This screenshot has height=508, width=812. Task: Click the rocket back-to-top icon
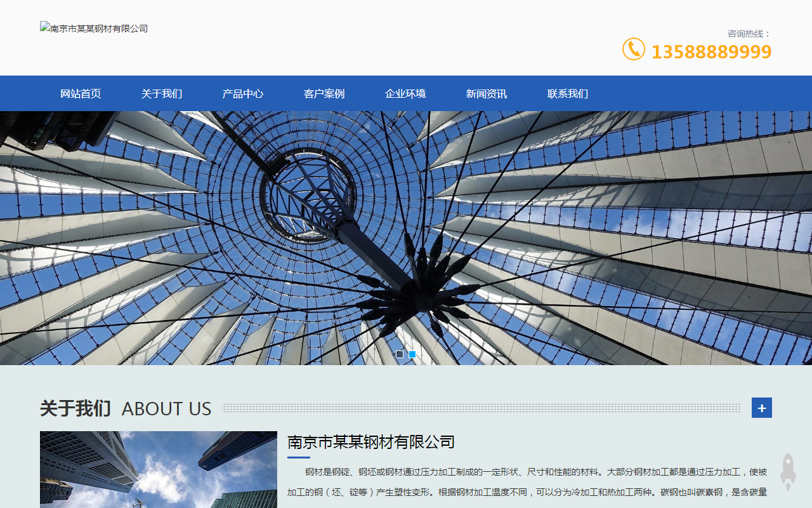click(788, 472)
